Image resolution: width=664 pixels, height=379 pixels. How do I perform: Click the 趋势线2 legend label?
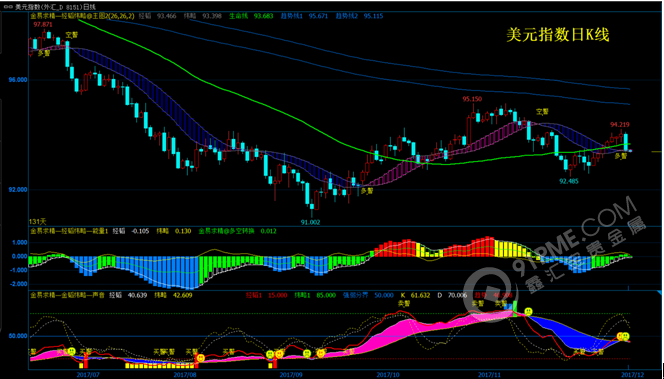point(347,16)
